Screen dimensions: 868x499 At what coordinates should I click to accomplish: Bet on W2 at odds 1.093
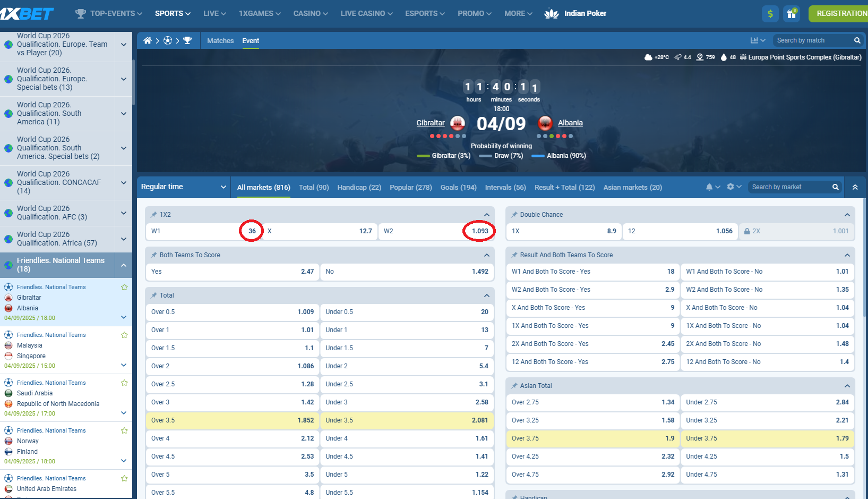pos(436,231)
